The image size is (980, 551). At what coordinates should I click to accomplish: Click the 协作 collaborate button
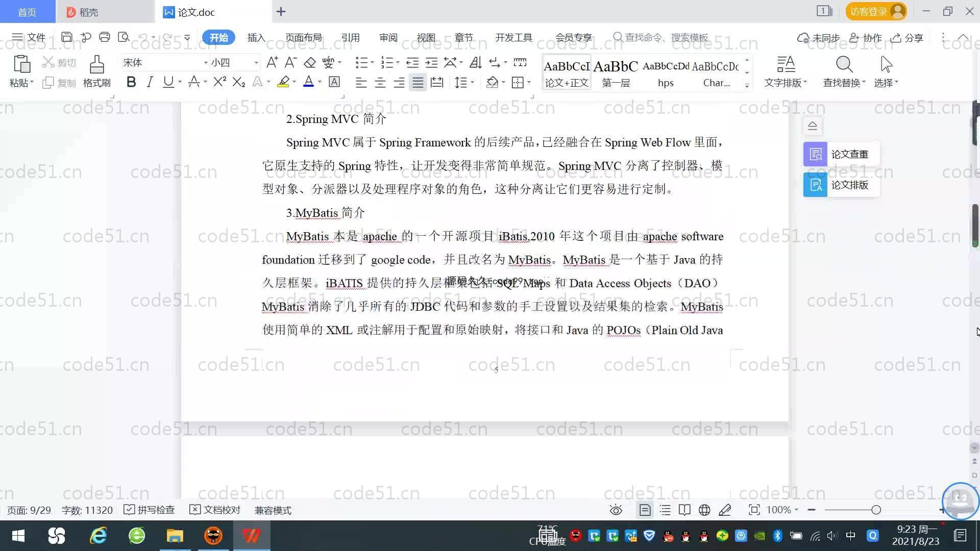click(866, 38)
